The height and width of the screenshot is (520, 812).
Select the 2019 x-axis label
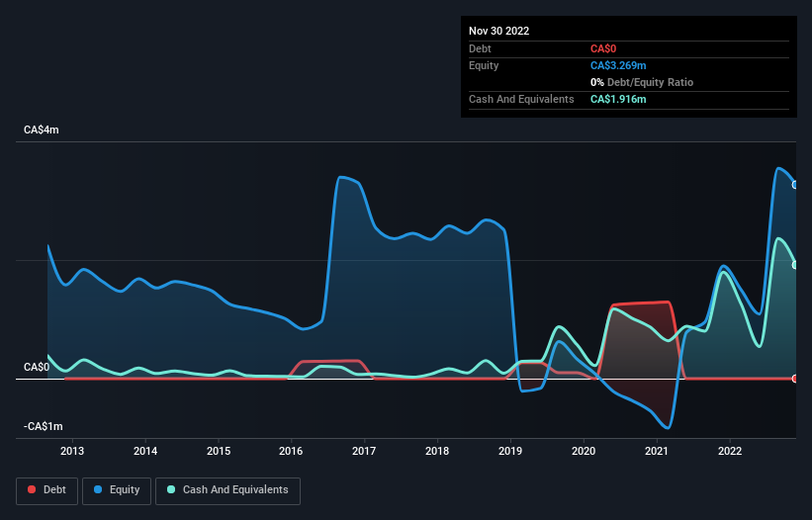click(510, 451)
